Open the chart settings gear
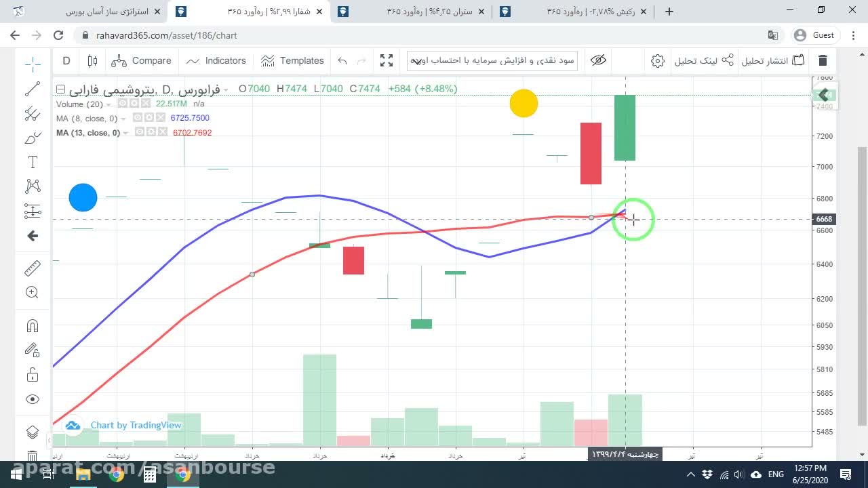Viewport: 868px width, 488px height. [x=657, y=61]
